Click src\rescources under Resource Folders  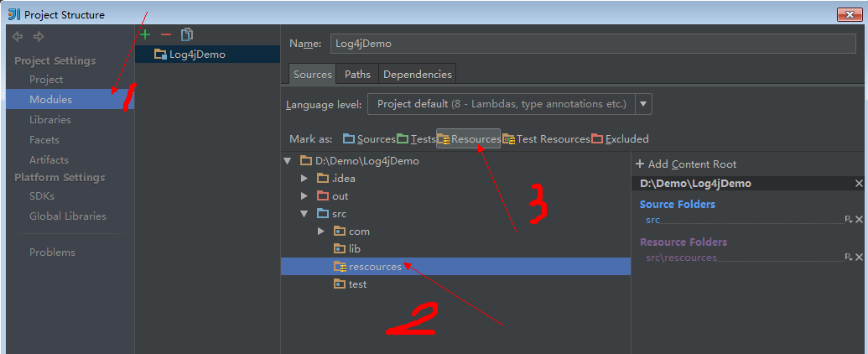coord(682,258)
